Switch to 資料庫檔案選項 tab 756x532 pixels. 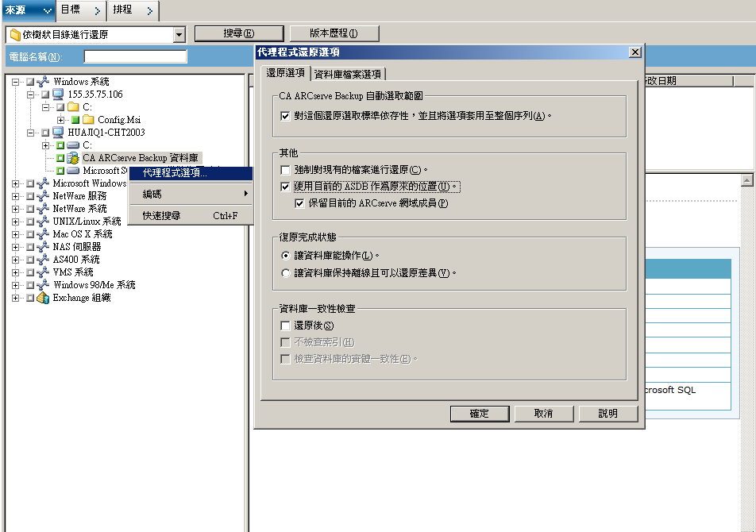click(x=347, y=74)
